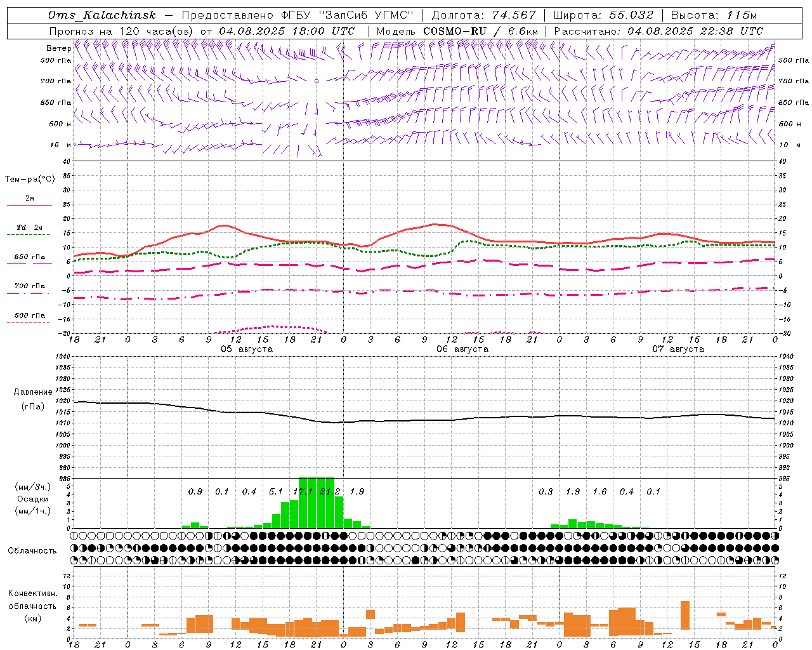Click the '(мм/1ч.)' precipitation unit label
Screen dimensions: 812x650
33,511
